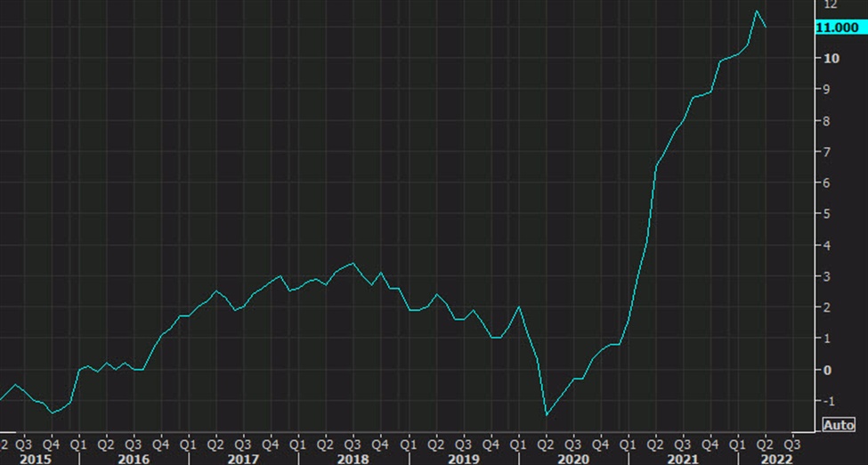Select the 2018 year label

tap(353, 460)
